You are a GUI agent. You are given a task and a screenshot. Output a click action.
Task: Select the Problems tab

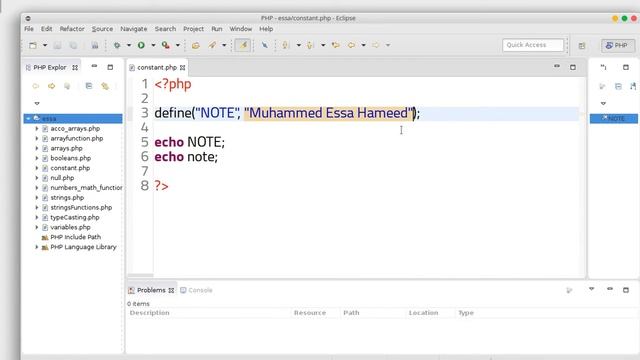click(x=151, y=290)
